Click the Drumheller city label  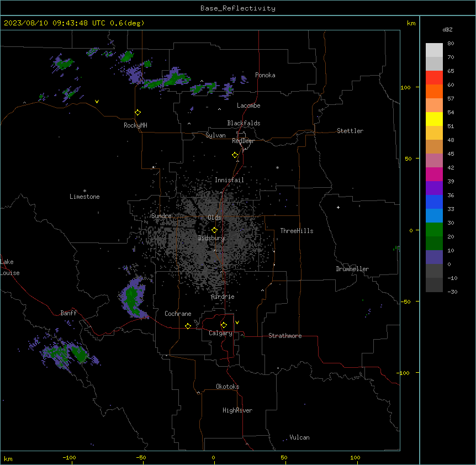tap(352, 269)
